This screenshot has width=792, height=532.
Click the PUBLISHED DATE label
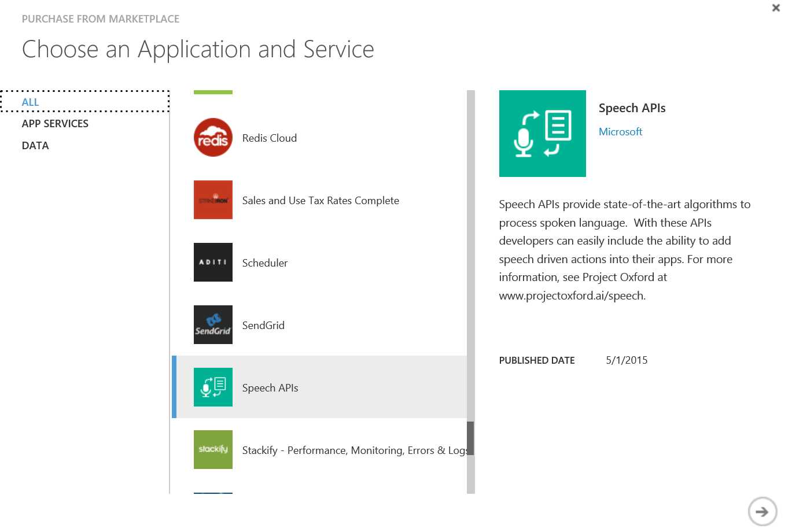(537, 360)
